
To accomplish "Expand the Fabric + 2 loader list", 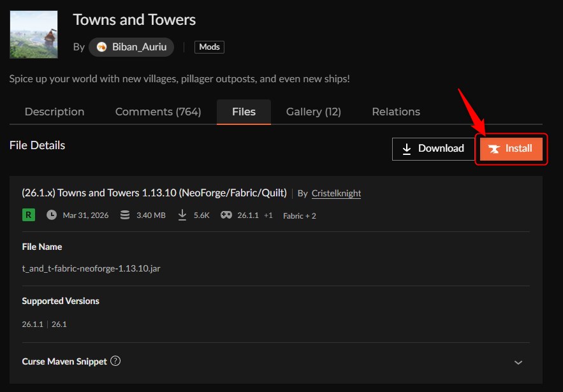I will pos(299,215).
